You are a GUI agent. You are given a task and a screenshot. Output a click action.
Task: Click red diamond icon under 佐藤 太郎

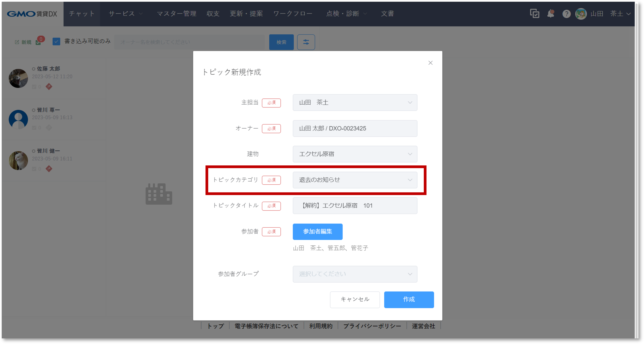click(x=49, y=87)
